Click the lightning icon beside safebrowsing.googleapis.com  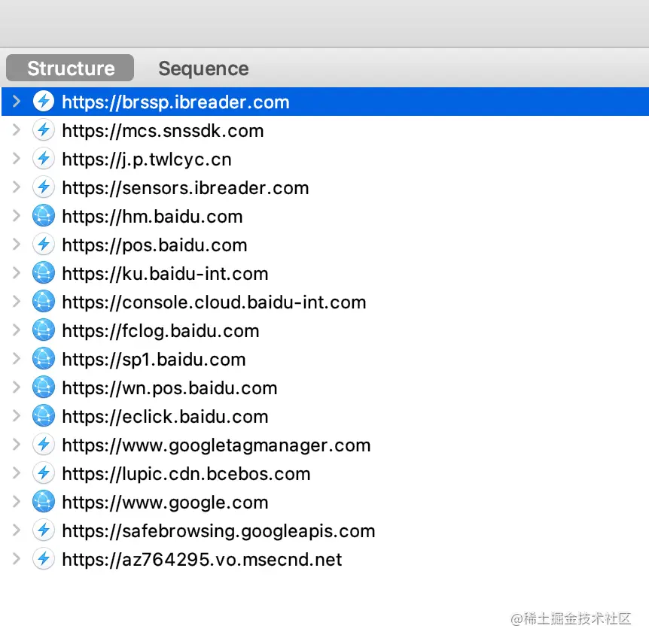[x=43, y=530]
